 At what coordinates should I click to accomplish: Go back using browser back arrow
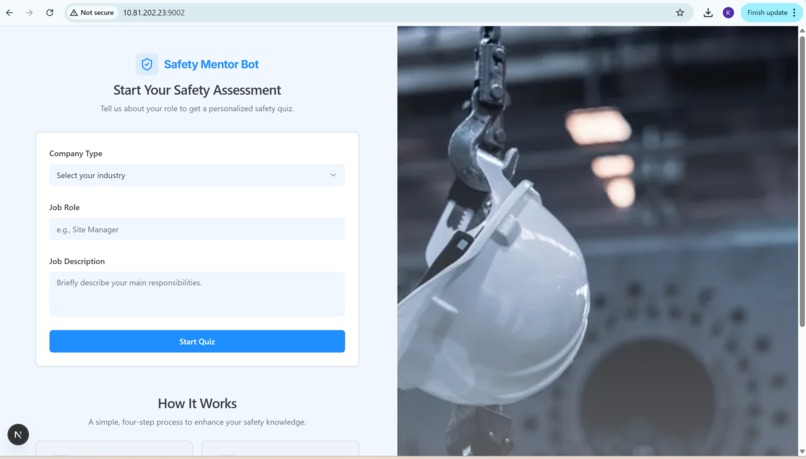point(10,13)
